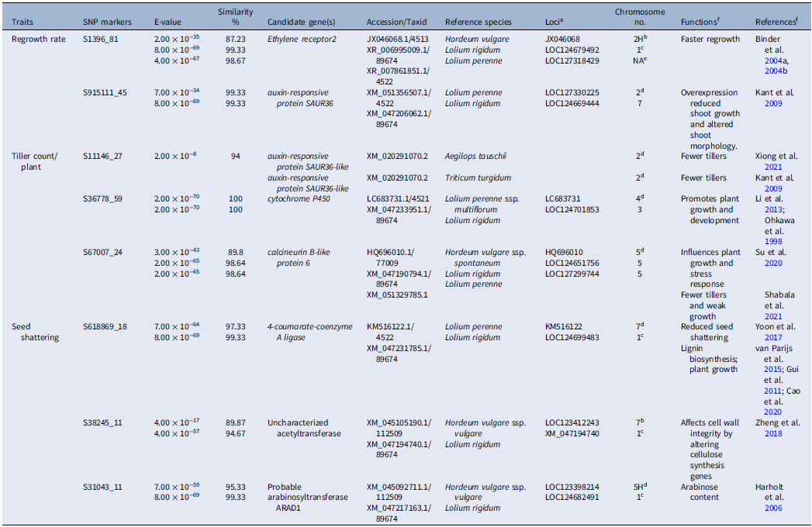Click reference species Aegilops tauschii

pyautogui.click(x=475, y=156)
